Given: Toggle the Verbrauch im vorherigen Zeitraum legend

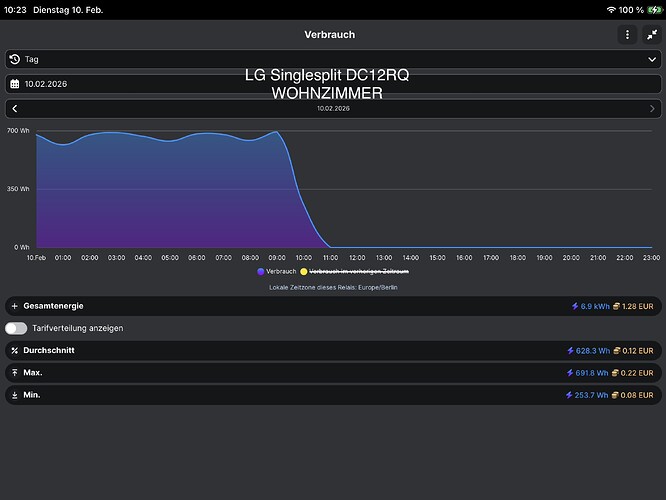Looking at the screenshot, I should [x=355, y=271].
